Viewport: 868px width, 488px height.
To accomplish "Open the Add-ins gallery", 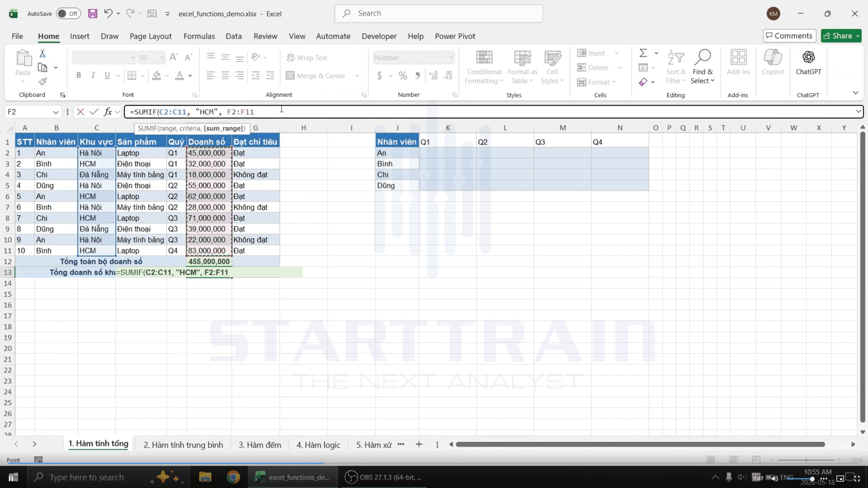I will click(x=738, y=63).
